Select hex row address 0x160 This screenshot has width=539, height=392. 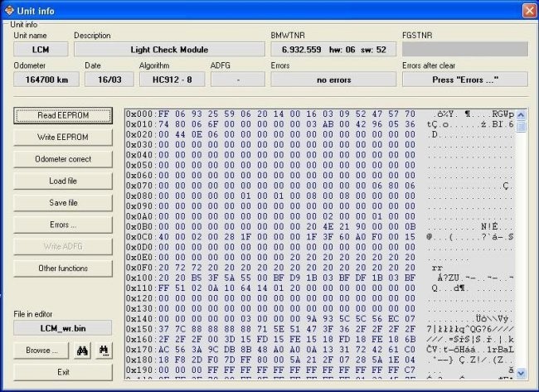(x=141, y=340)
